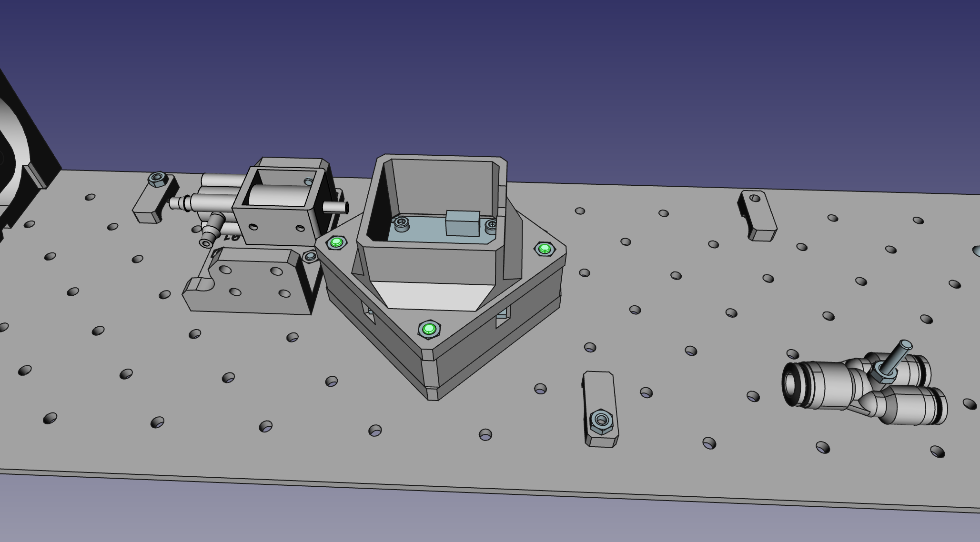Click the right screw on the circuit board
Viewport: 980px width, 542px height.
pyautogui.click(x=491, y=226)
